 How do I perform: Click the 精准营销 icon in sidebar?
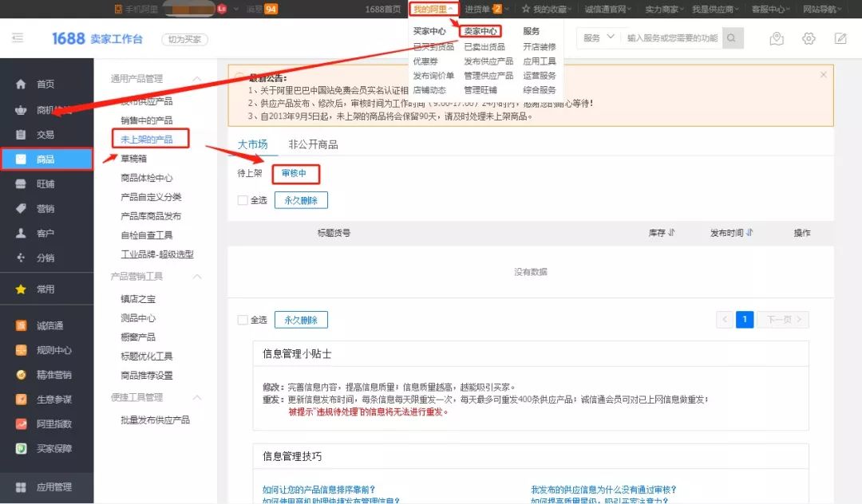click(x=21, y=375)
